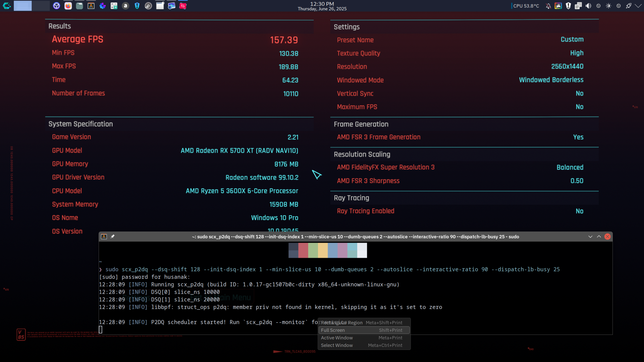Image resolution: width=644 pixels, height=362 pixels.
Task: Click the terminal titlebar down chevron
Action: pos(590,237)
